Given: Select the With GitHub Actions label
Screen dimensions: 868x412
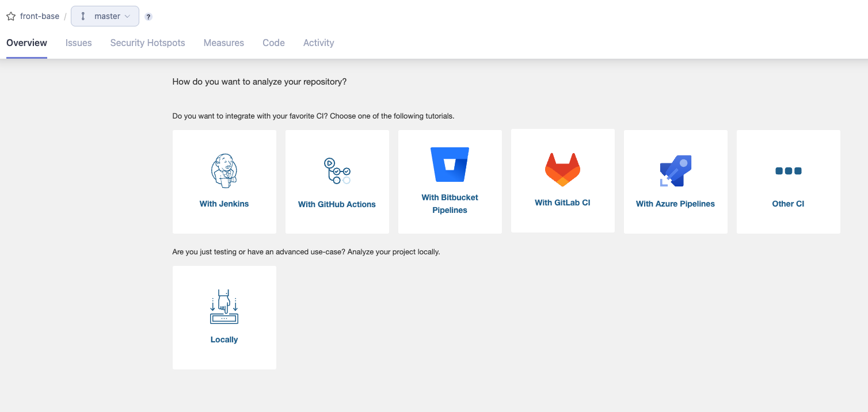Looking at the screenshot, I should (x=337, y=204).
